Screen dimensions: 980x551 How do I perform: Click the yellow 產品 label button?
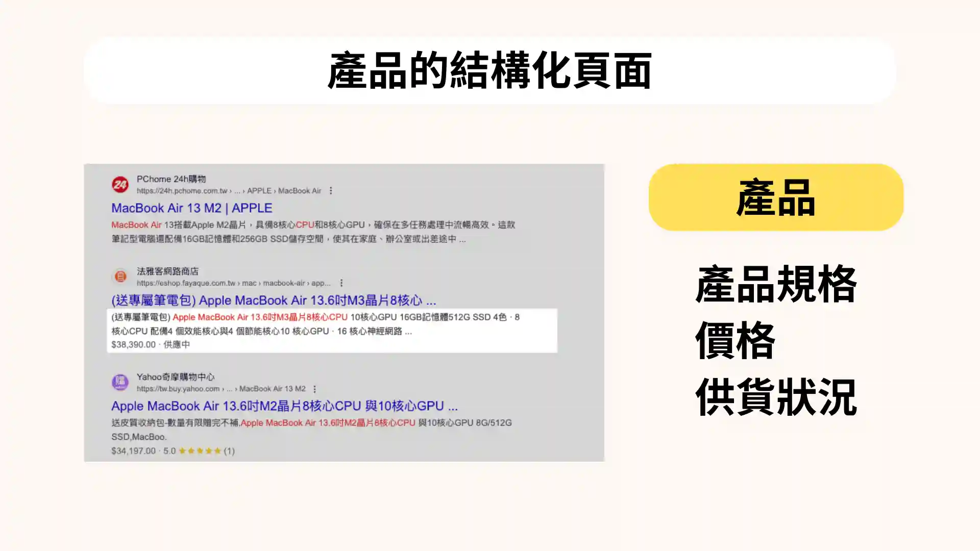(775, 197)
